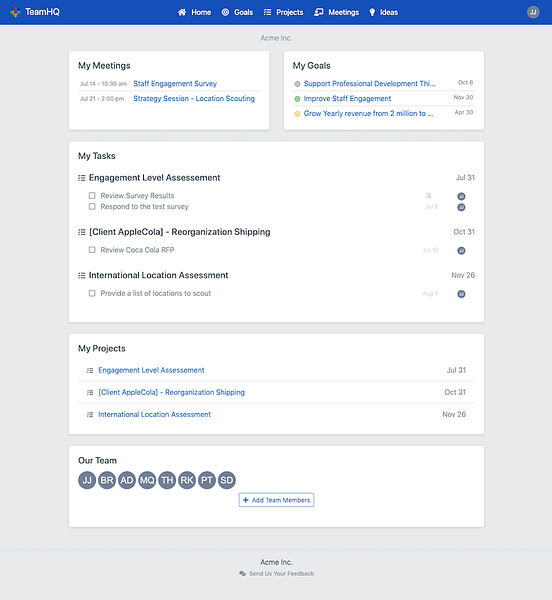Image resolution: width=552 pixels, height=600 pixels.
Task: Click assignee avatar on Respond to test survey row
Action: (x=461, y=207)
